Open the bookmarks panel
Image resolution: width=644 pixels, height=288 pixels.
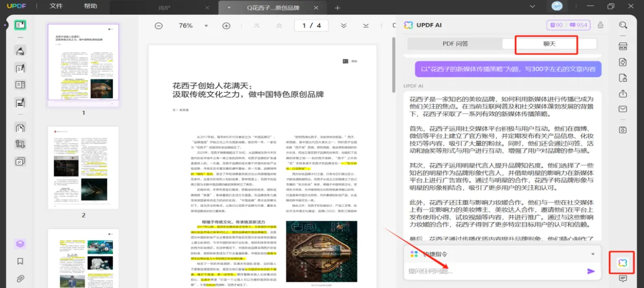point(20,261)
